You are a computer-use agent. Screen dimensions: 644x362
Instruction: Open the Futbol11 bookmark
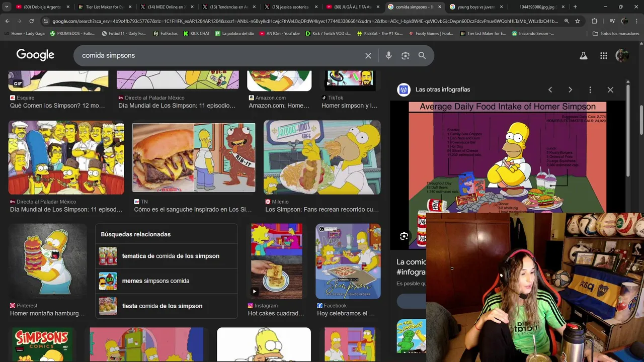pos(123,33)
